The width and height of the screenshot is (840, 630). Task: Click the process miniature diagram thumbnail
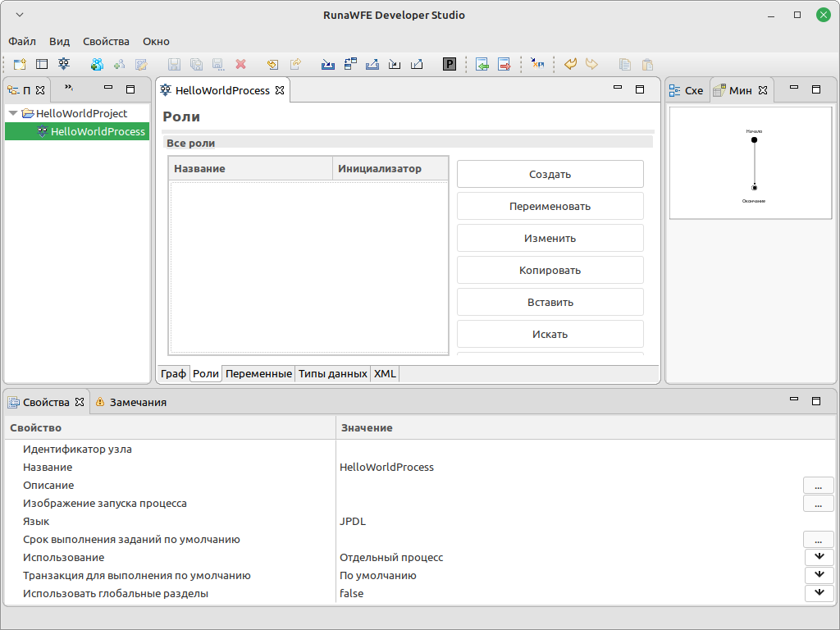(750, 163)
